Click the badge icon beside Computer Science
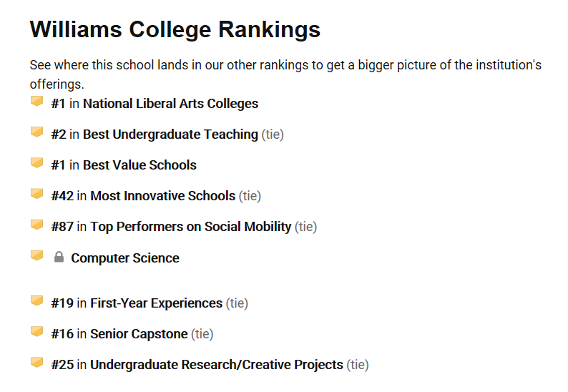568x392 pixels. click(x=36, y=255)
